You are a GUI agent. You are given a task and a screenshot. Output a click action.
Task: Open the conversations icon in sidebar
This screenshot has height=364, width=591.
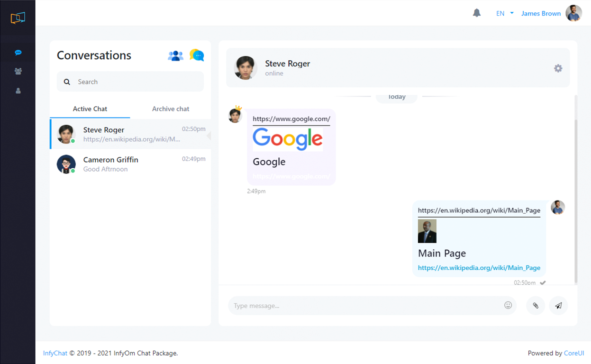(x=18, y=53)
